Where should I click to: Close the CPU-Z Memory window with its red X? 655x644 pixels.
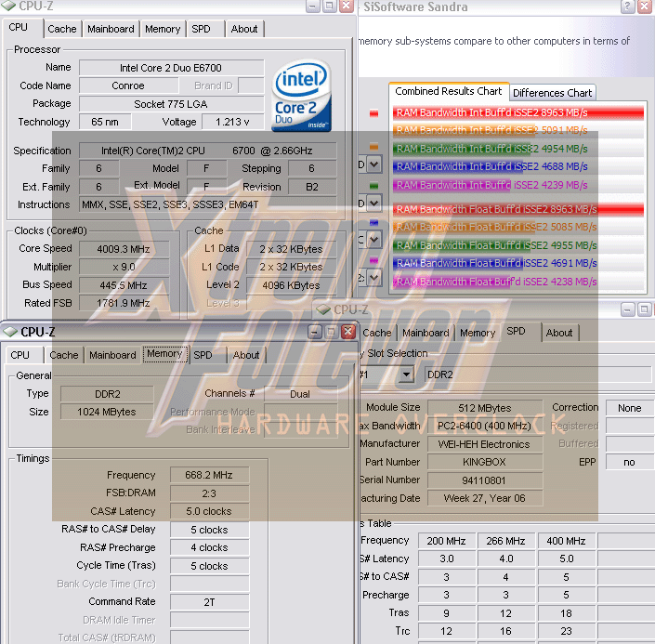pyautogui.click(x=348, y=332)
